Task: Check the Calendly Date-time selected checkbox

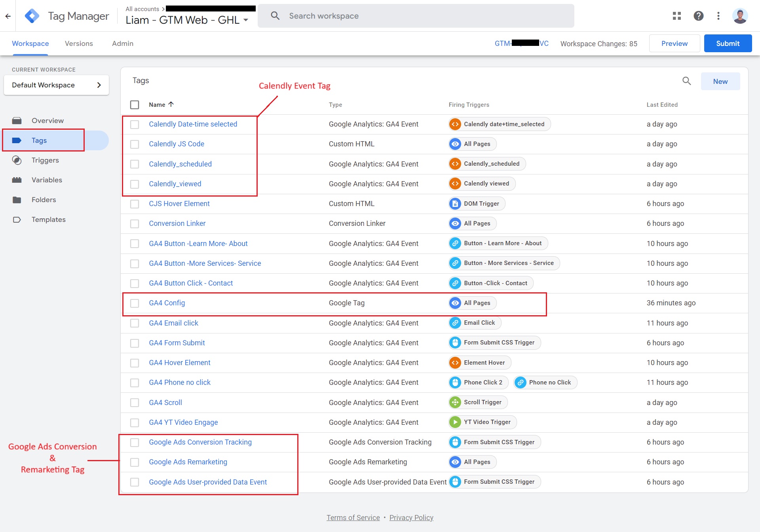Action: pyautogui.click(x=135, y=125)
